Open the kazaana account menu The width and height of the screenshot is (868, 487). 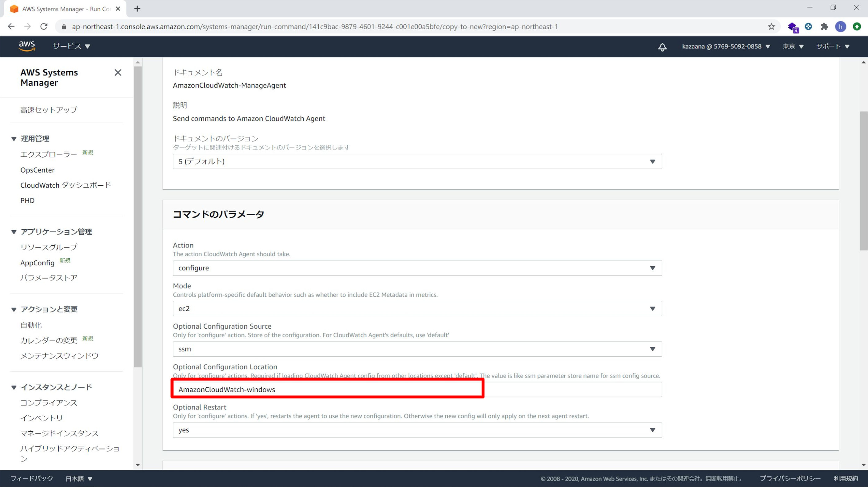tap(726, 46)
